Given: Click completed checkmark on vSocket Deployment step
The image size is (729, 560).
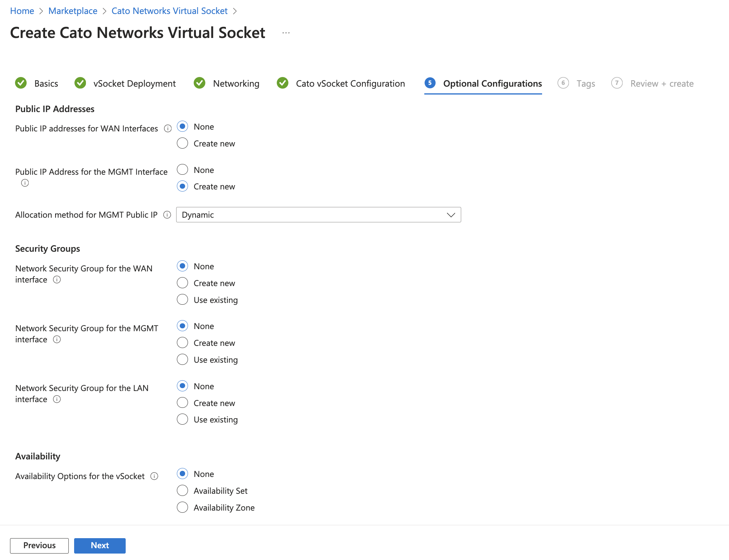Looking at the screenshot, I should pyautogui.click(x=80, y=83).
